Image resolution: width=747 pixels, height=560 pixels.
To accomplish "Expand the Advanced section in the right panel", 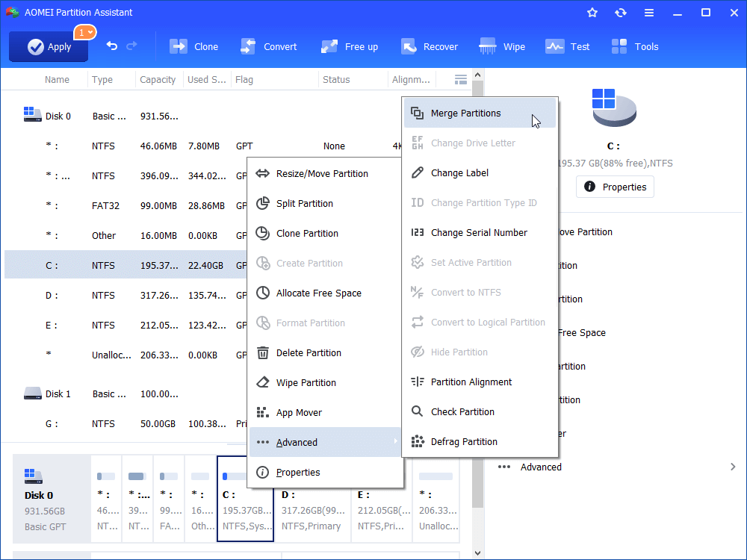I will 540,467.
